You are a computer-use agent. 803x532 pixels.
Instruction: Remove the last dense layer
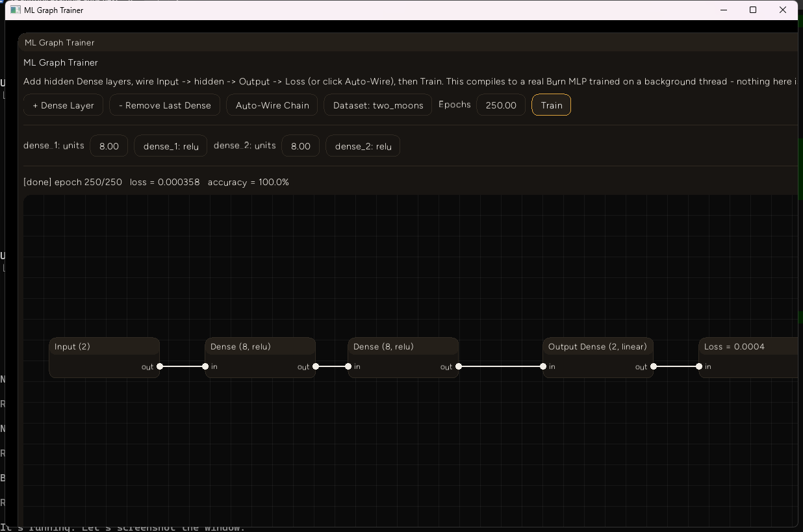[x=164, y=105]
